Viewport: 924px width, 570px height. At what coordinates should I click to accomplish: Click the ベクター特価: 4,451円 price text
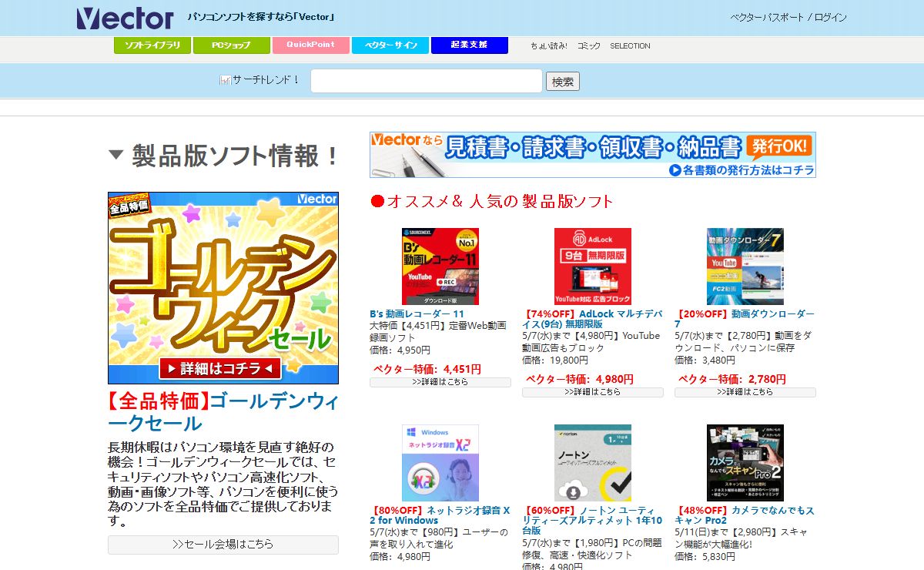(427, 369)
